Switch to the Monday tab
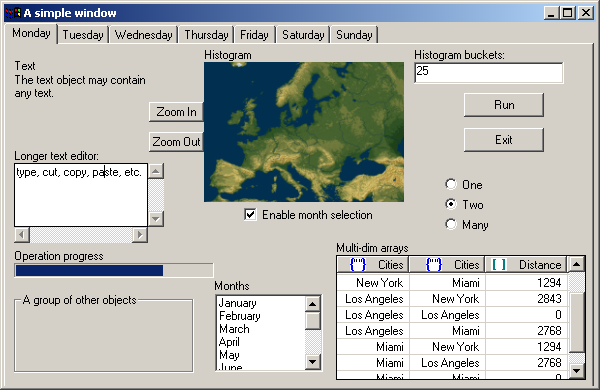 coord(31,34)
